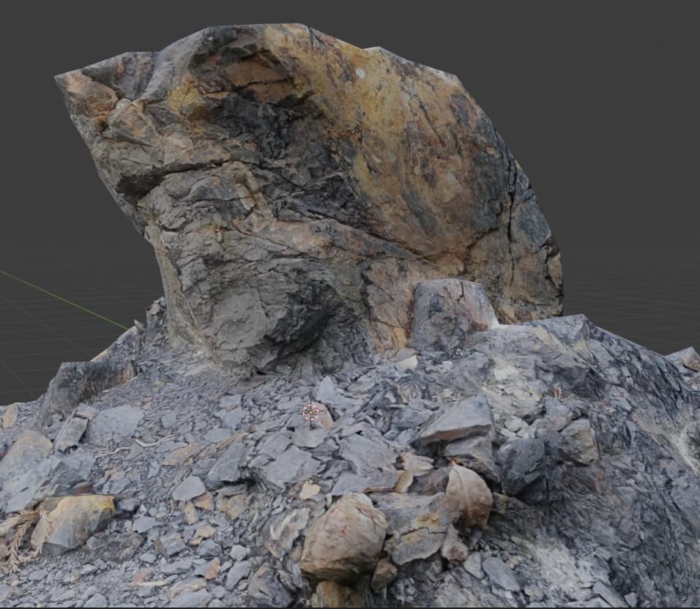Click the pointed left tip of the boulder

pyautogui.click(x=62, y=77)
